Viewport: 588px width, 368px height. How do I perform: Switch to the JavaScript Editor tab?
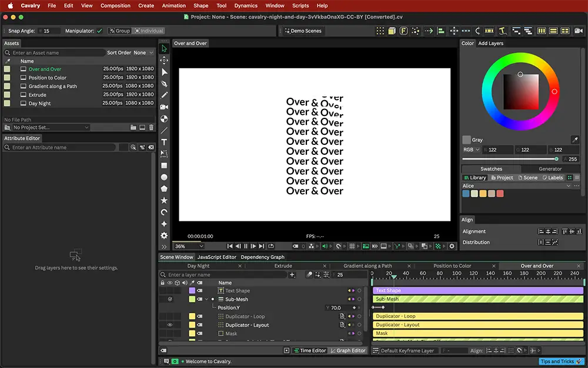tap(217, 257)
